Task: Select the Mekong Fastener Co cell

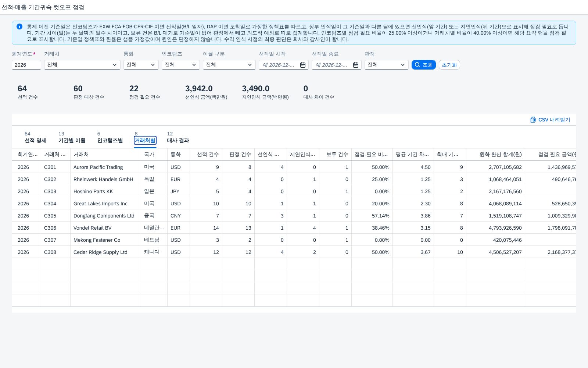Action: pos(106,240)
